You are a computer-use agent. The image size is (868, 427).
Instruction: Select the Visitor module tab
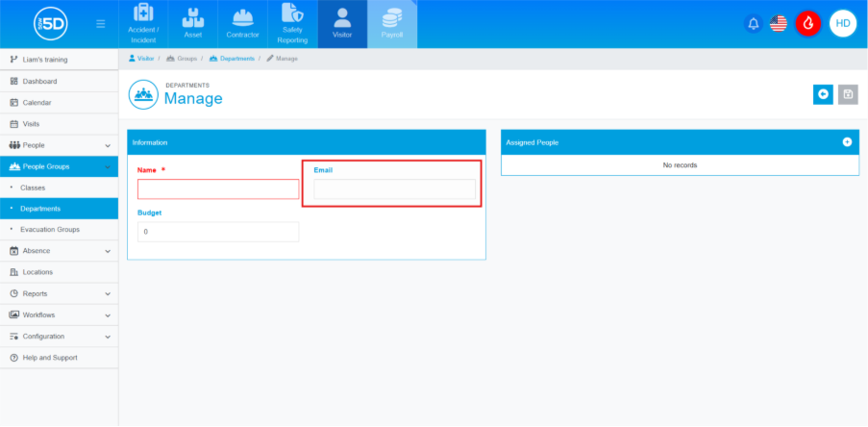[x=342, y=24]
